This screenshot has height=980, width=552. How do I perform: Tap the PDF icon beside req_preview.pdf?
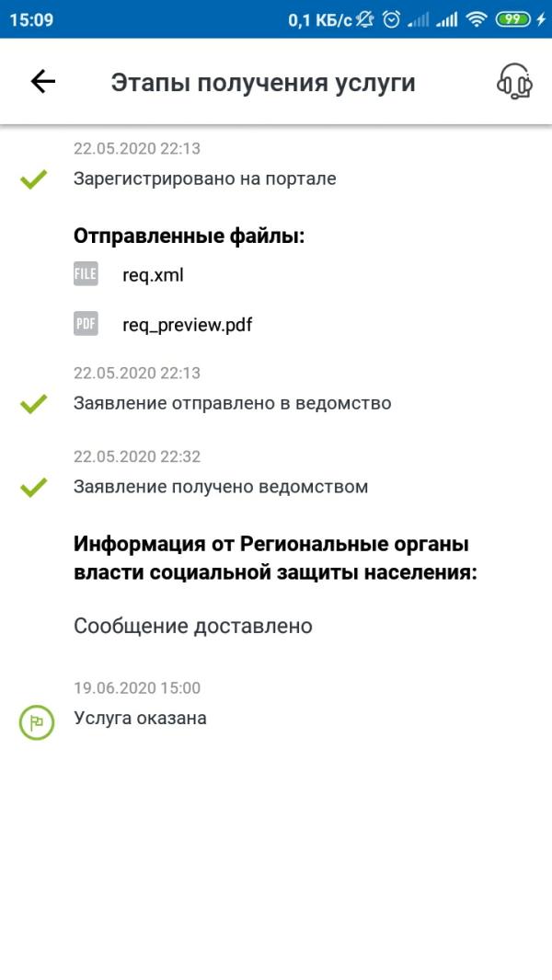86,324
